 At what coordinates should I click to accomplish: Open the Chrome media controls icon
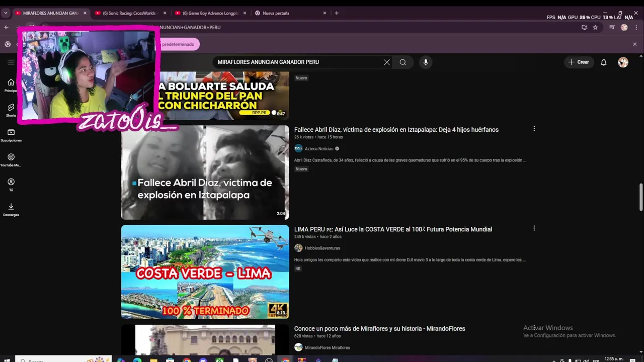612,28
